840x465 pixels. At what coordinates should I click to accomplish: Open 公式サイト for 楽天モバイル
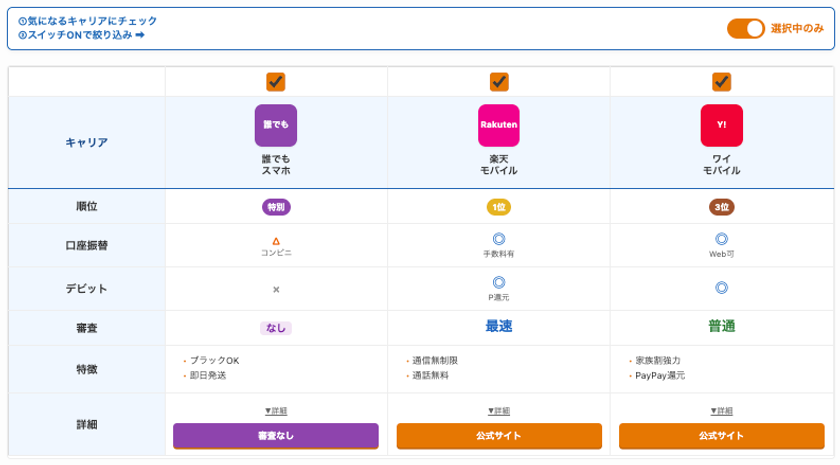coord(499,436)
